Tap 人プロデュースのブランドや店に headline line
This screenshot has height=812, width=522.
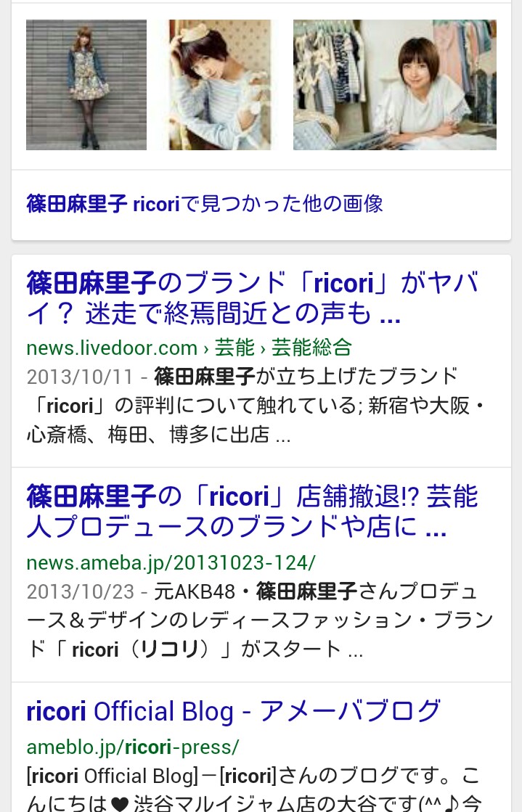point(237,527)
